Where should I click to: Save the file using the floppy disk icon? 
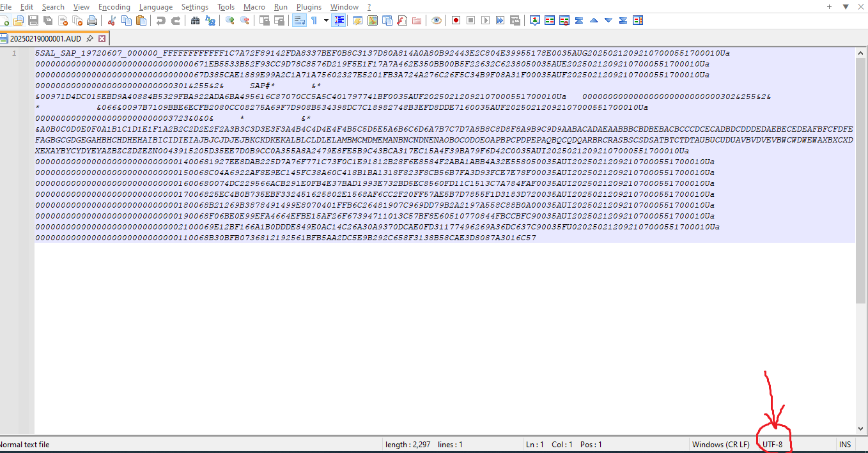(x=33, y=20)
